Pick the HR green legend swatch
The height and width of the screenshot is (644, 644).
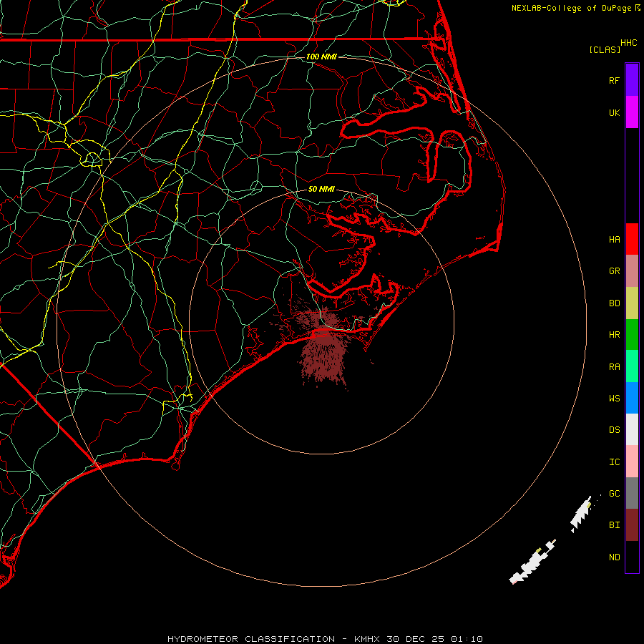[632, 335]
